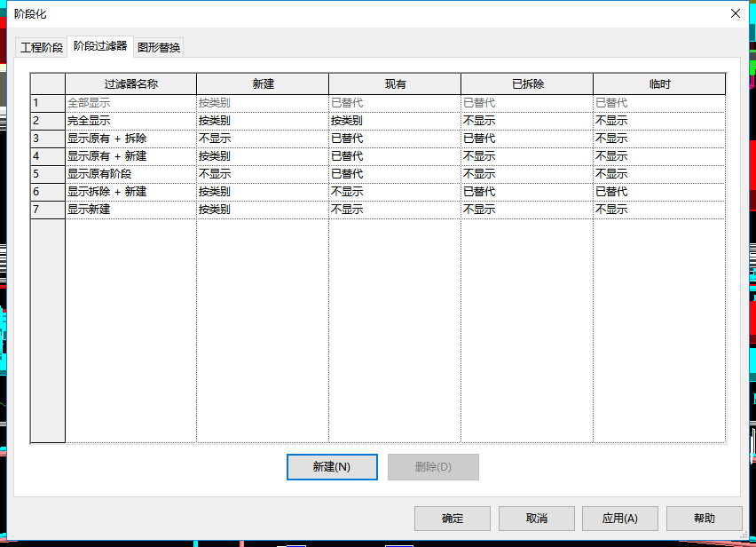756x547 pixels.
Task: Select the filter name 完全显示
Action: (x=130, y=121)
